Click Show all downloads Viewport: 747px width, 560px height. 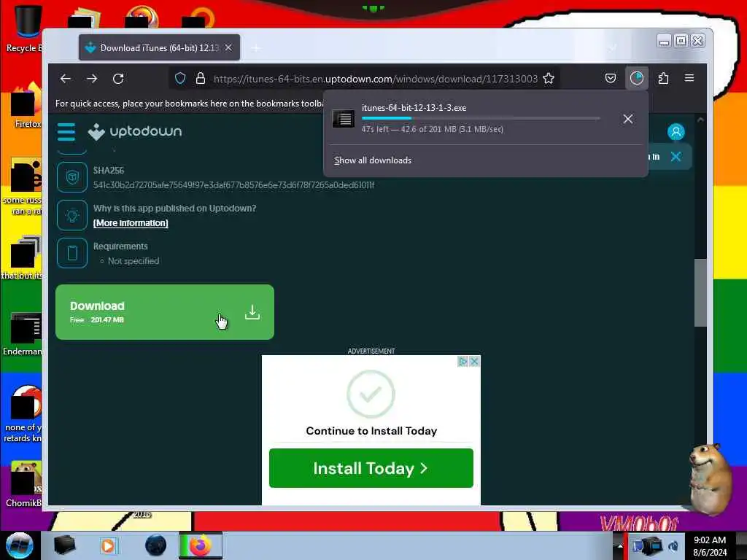click(x=373, y=160)
